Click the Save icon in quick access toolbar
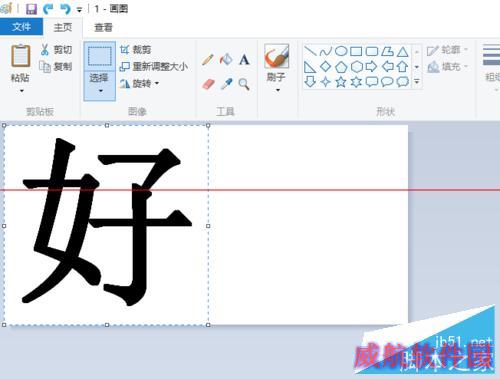This screenshot has height=379, width=500. click(x=31, y=9)
